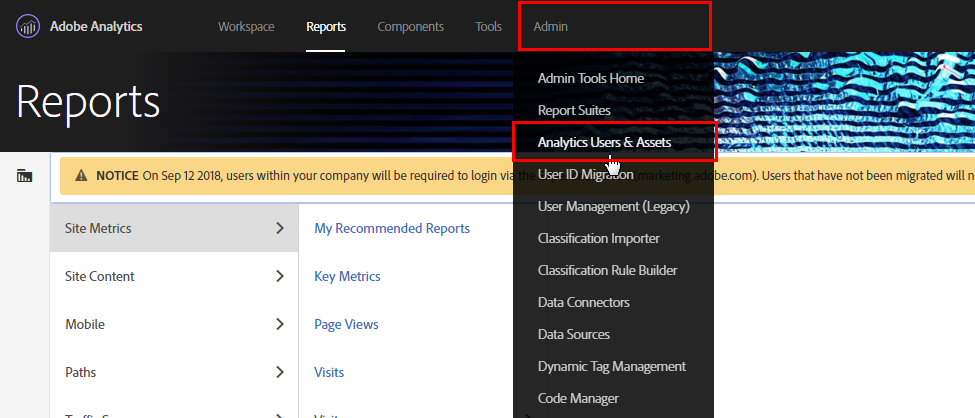
Task: Select Paths report category
Action: pos(174,372)
